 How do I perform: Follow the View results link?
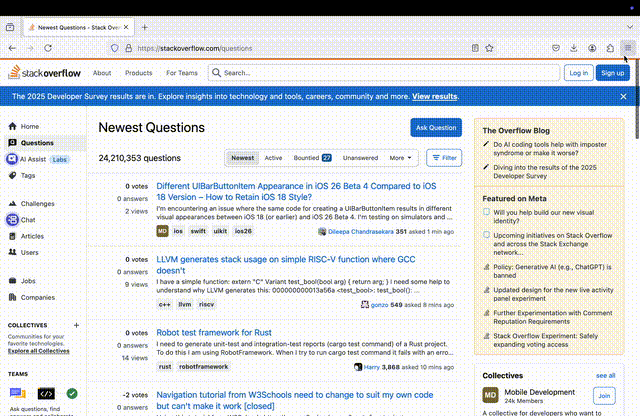[x=434, y=96]
